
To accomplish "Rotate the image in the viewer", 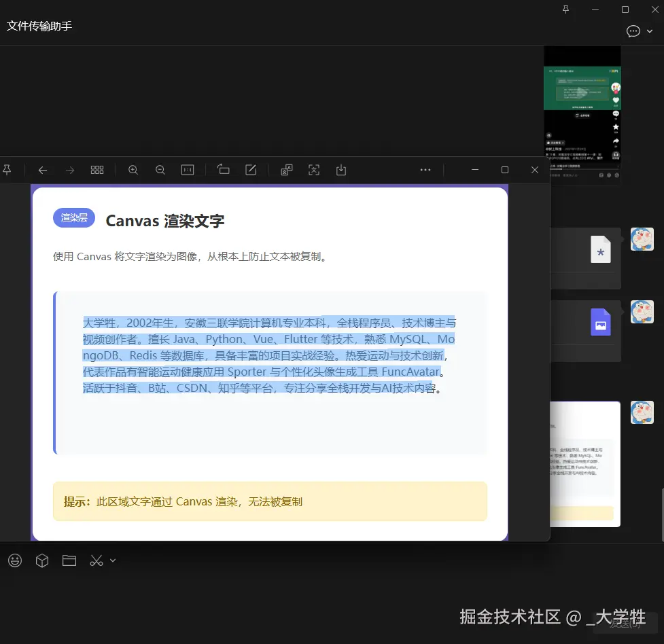I will [224, 170].
